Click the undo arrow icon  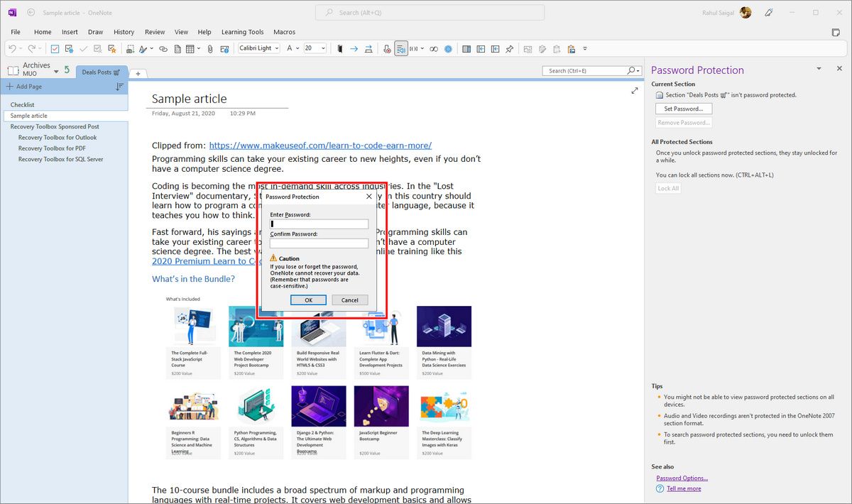(x=13, y=49)
